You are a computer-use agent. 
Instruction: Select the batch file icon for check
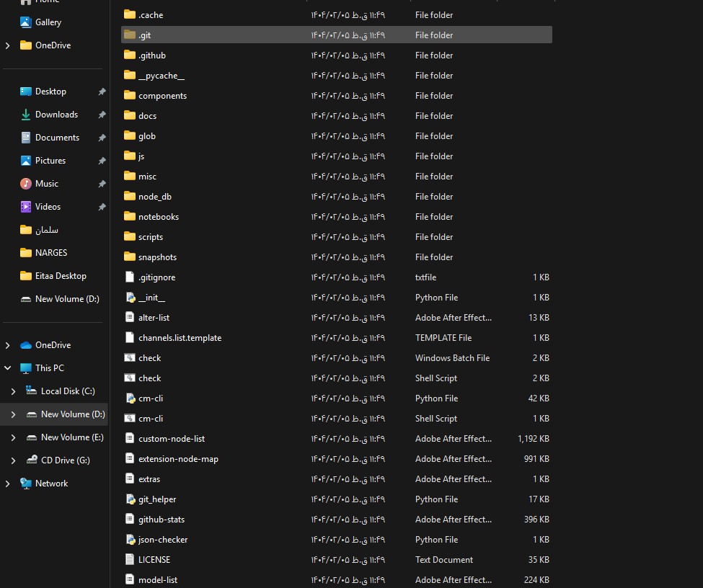pyautogui.click(x=130, y=358)
